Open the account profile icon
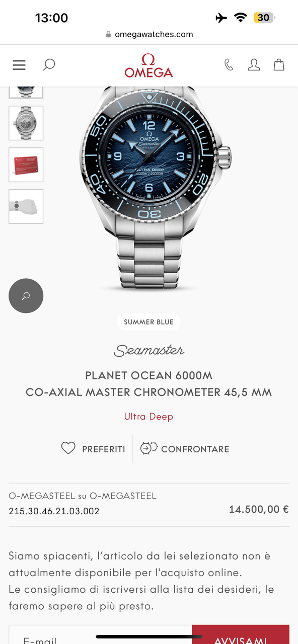 (x=254, y=65)
